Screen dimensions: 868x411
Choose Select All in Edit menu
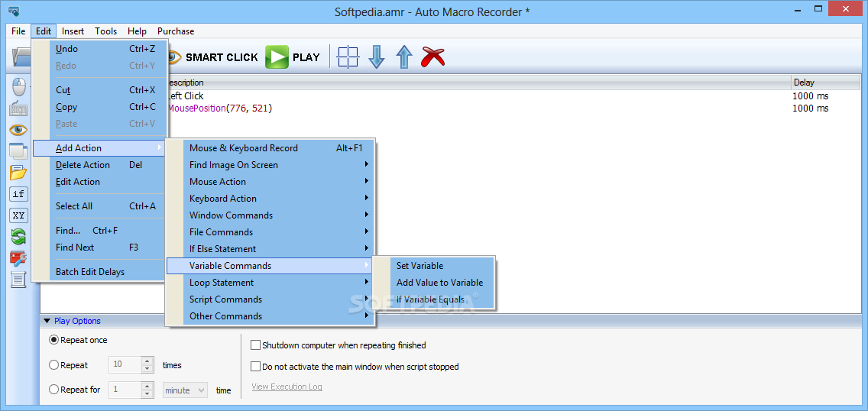(99, 205)
